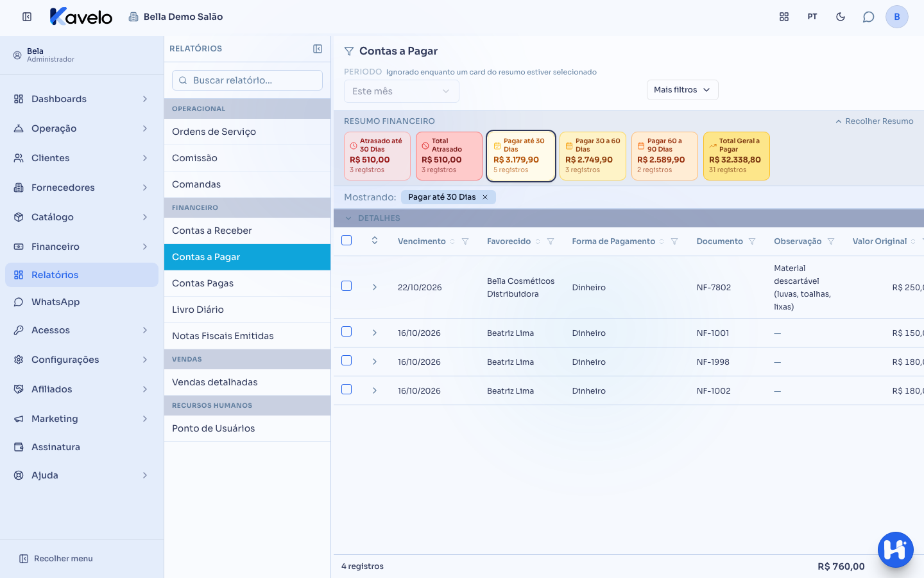Sort by Favorecido column arrows
Screen dimensions: 924x578
pyautogui.click(x=538, y=241)
